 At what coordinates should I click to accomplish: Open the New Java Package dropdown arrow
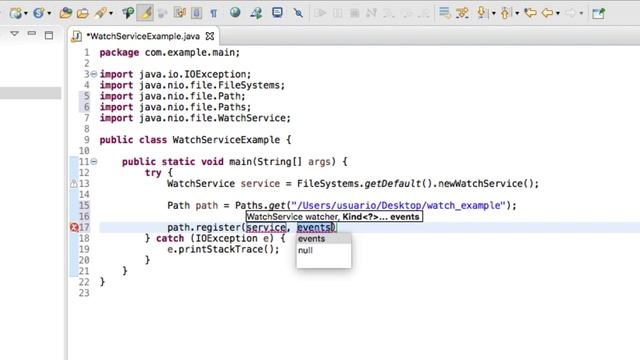[26, 13]
